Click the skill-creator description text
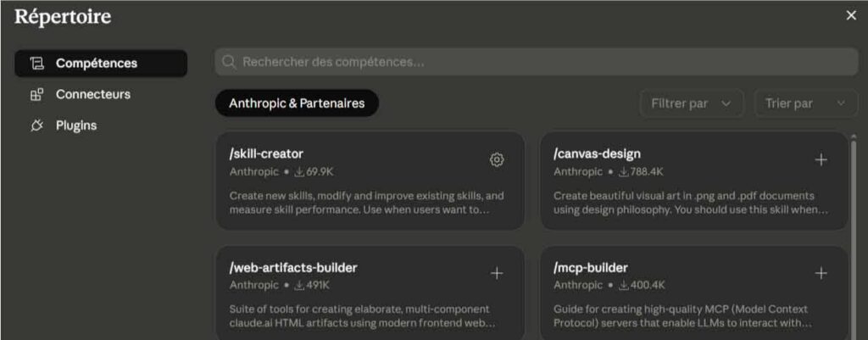The image size is (868, 340). click(x=366, y=203)
